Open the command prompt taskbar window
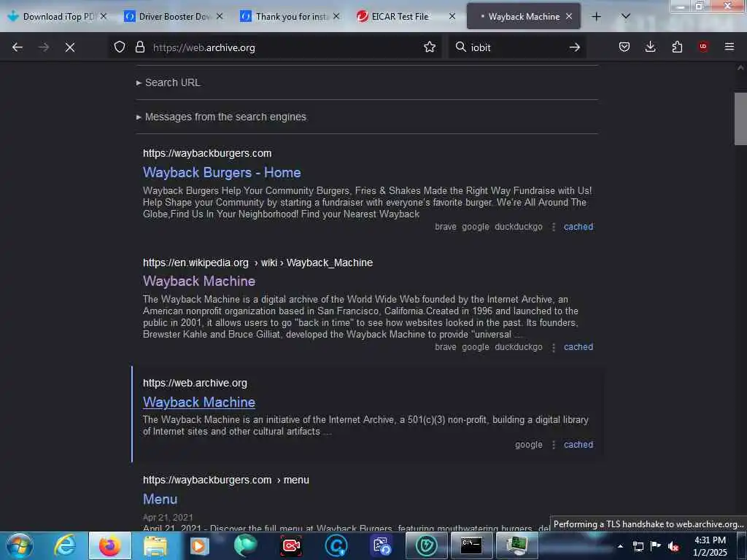Screen dimensions: 747x560 tap(471, 545)
